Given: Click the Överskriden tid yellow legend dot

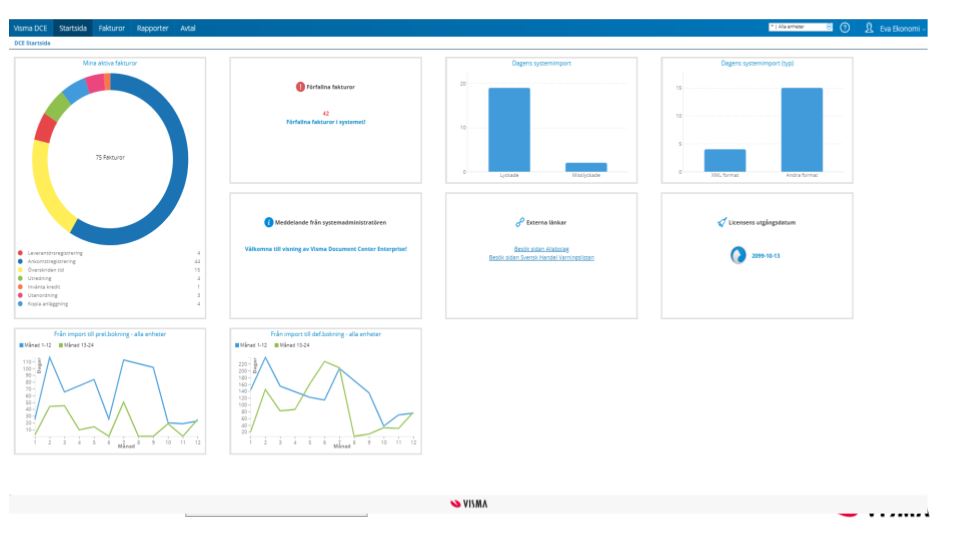Looking at the screenshot, I should point(20,270).
